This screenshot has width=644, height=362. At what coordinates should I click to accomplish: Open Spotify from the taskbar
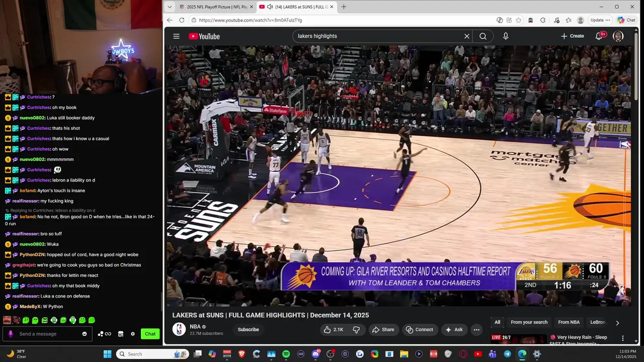(x=286, y=354)
